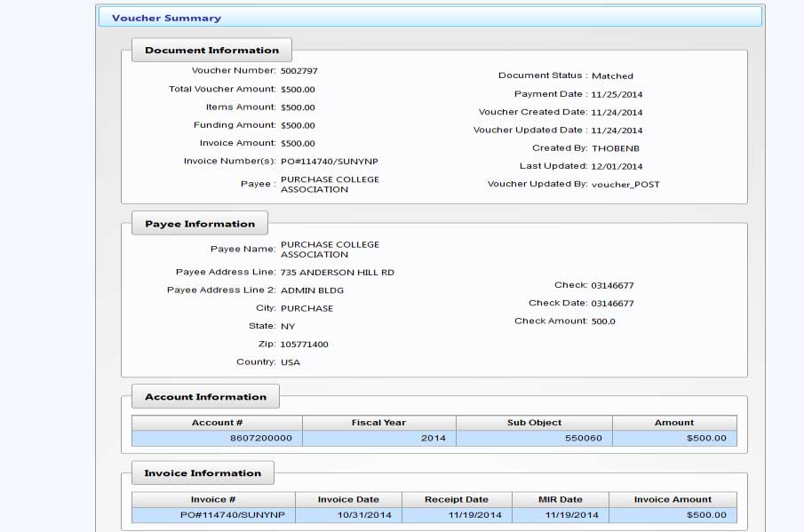Click the Receipt Date column header

456,499
